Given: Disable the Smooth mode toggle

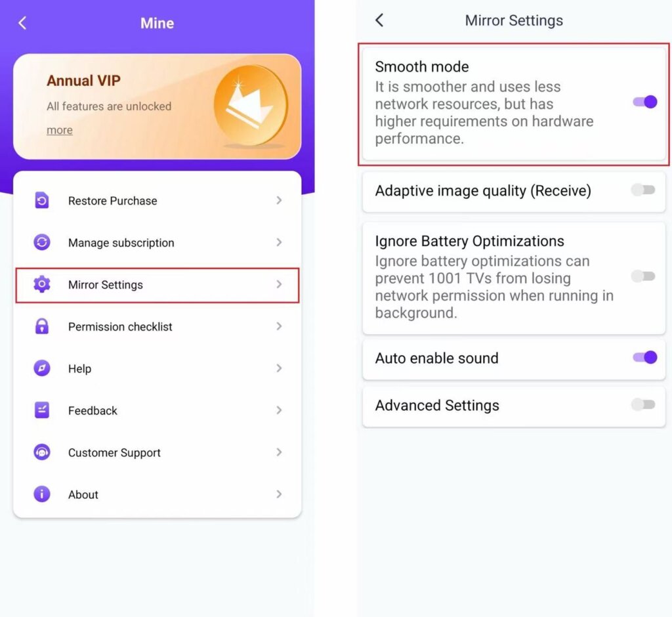Looking at the screenshot, I should point(644,102).
